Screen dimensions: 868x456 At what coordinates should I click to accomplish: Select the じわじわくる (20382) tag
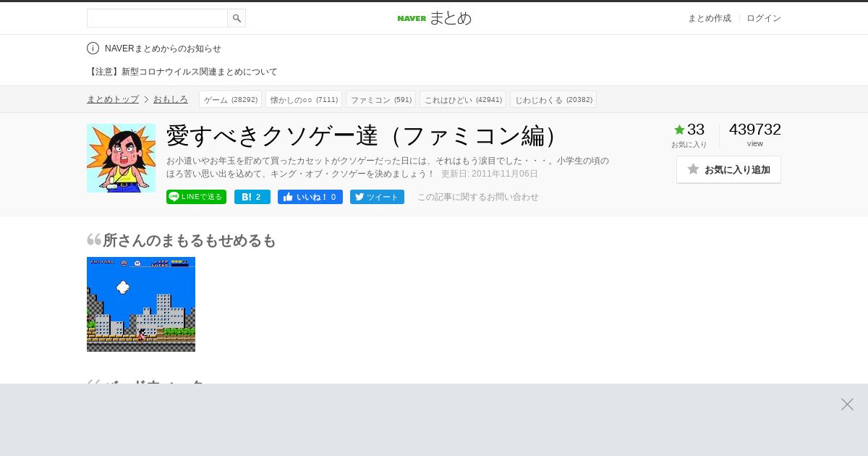tap(553, 100)
